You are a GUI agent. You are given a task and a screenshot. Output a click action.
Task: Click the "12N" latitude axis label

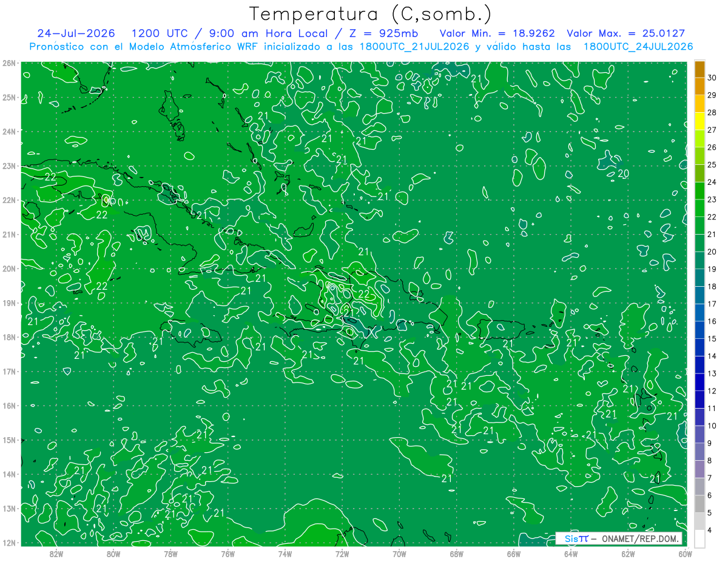[8, 543]
